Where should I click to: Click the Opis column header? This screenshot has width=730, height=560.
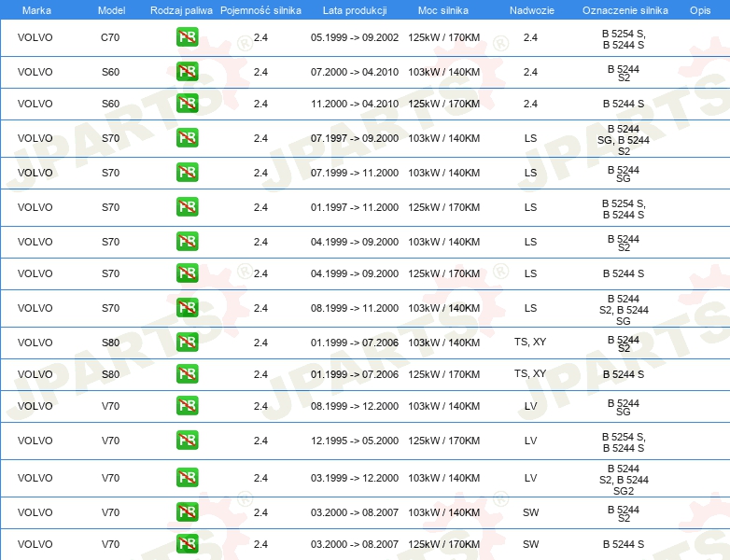click(x=700, y=10)
